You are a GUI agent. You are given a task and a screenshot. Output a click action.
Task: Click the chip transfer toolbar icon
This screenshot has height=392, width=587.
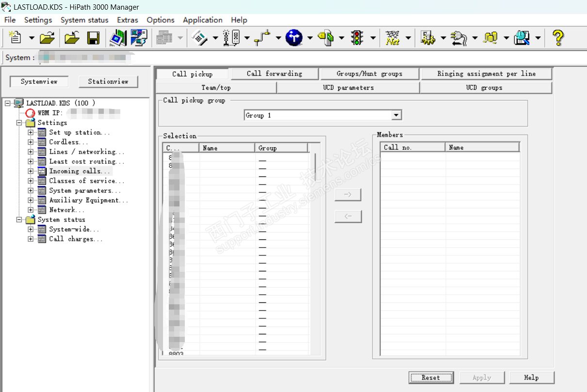(118, 37)
